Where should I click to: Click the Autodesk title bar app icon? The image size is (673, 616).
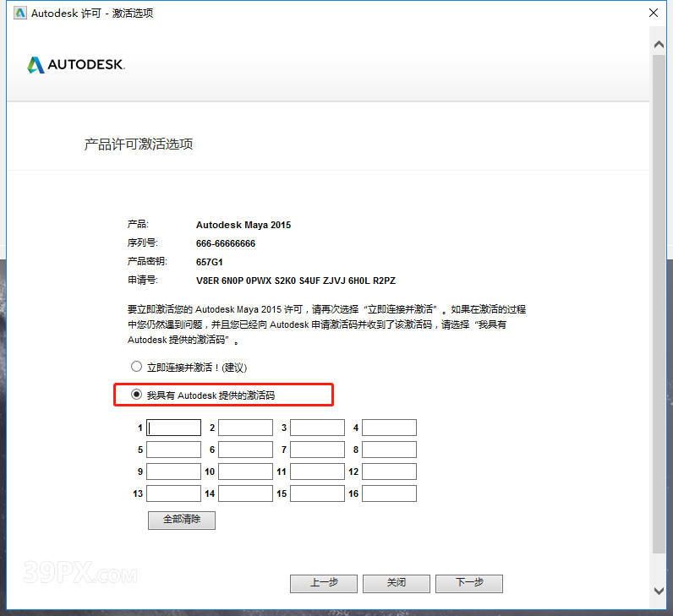pos(18,14)
